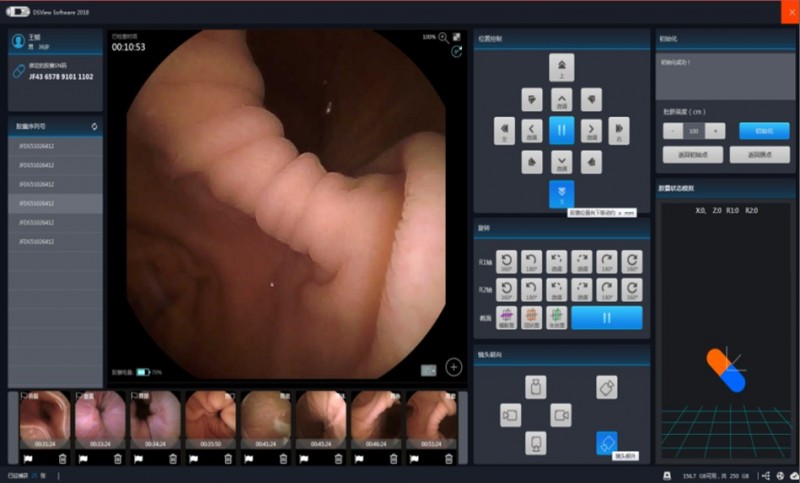Select the fourth highlighted serial number row
The height and width of the screenshot is (483, 800).
click(x=55, y=203)
